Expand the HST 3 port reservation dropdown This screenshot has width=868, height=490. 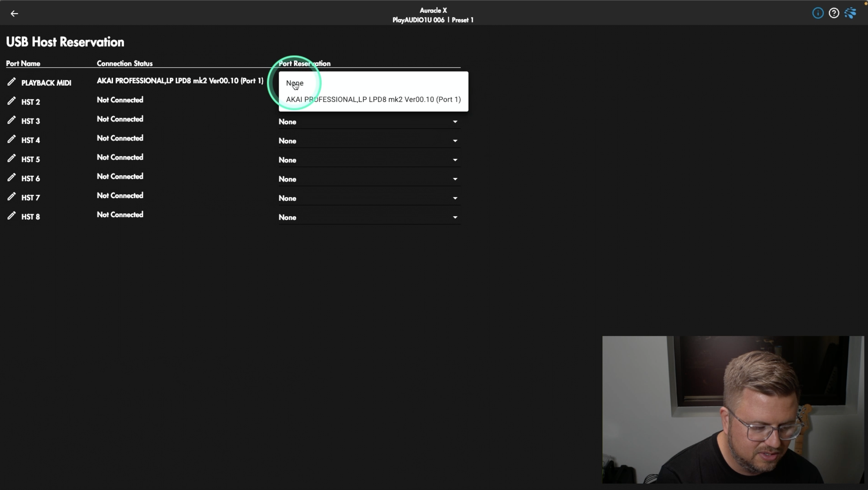pyautogui.click(x=369, y=122)
